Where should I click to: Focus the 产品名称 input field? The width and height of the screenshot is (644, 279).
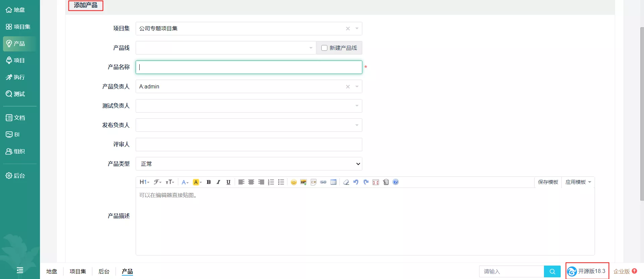(249, 67)
